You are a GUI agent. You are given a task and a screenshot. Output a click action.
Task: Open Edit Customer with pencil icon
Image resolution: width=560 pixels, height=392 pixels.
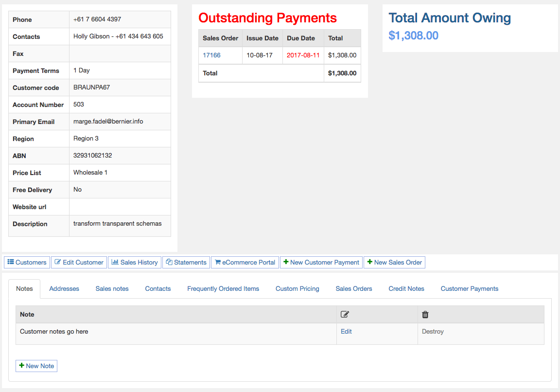pos(78,262)
